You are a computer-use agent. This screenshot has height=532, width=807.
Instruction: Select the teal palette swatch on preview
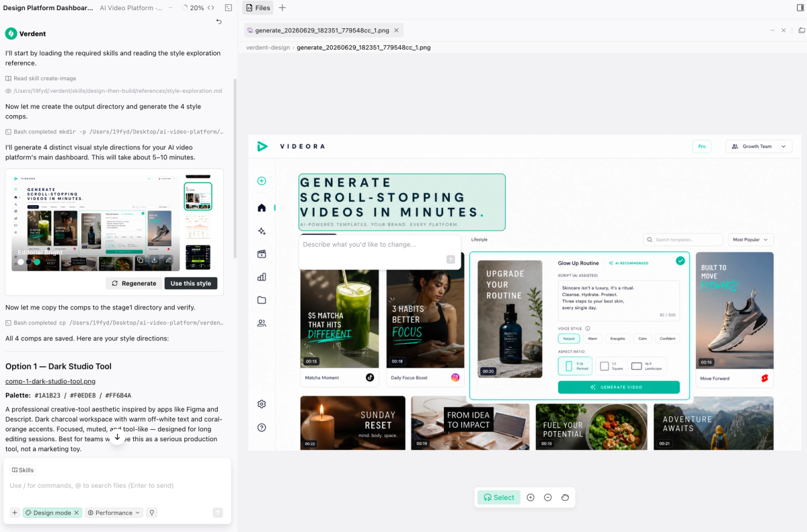[x=37, y=262]
